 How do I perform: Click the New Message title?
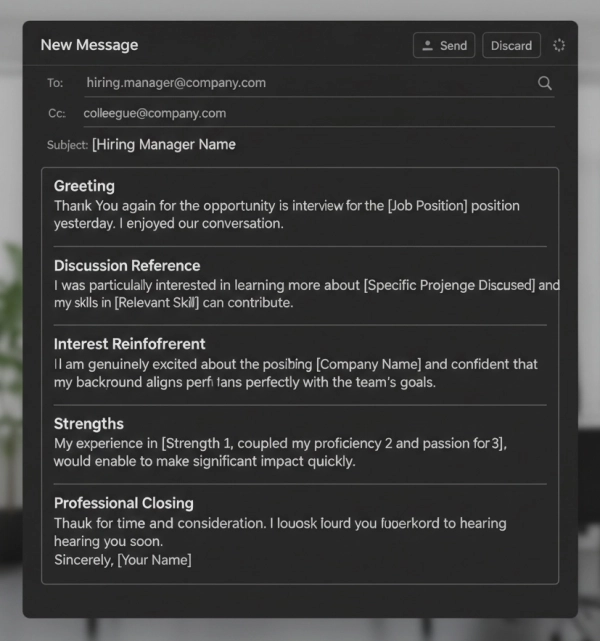(x=90, y=45)
